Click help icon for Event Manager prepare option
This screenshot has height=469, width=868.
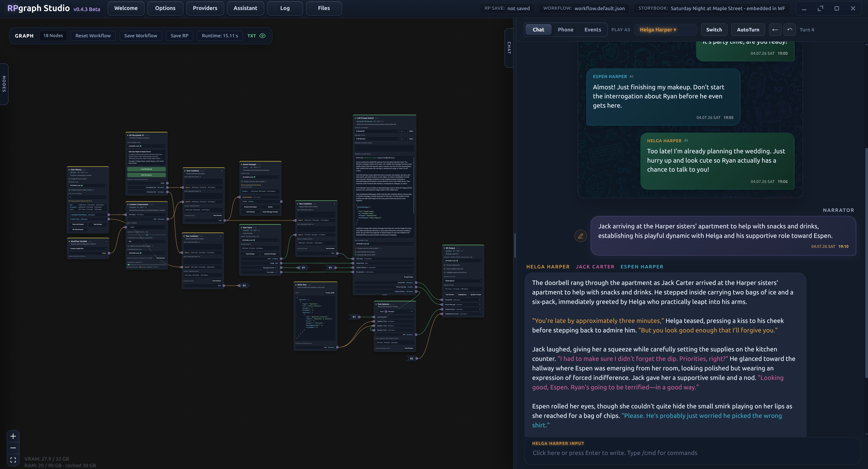click(266, 182)
